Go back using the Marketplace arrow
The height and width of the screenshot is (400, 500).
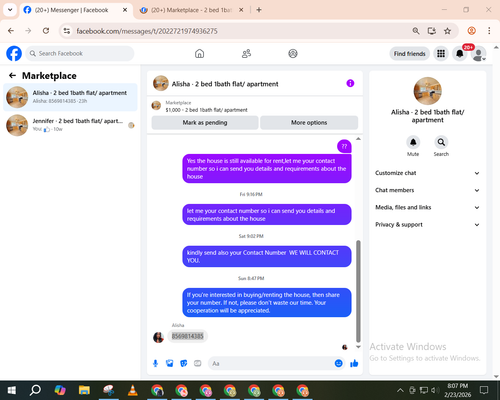coord(12,76)
